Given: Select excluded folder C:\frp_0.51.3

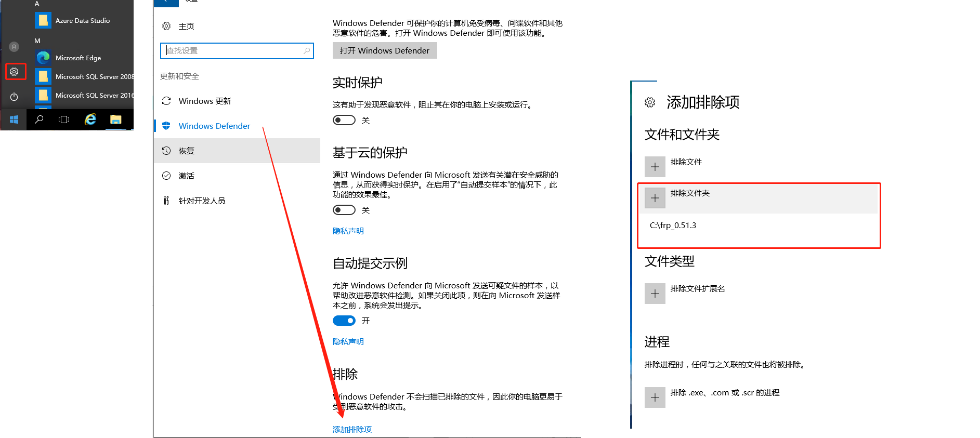Looking at the screenshot, I should pos(673,225).
